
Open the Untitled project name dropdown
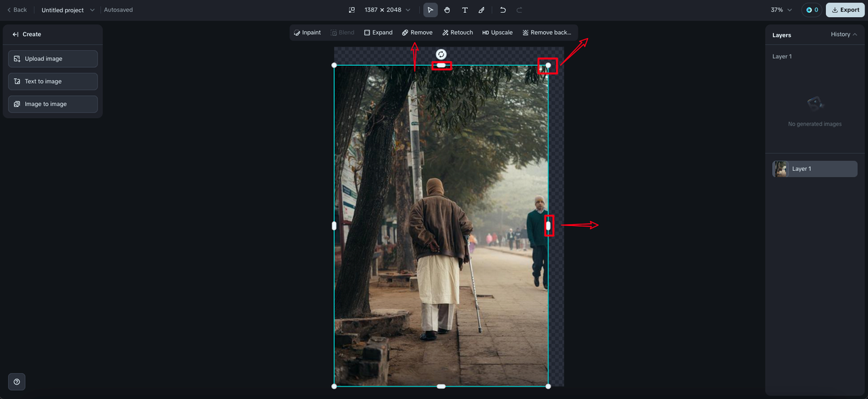tap(68, 10)
